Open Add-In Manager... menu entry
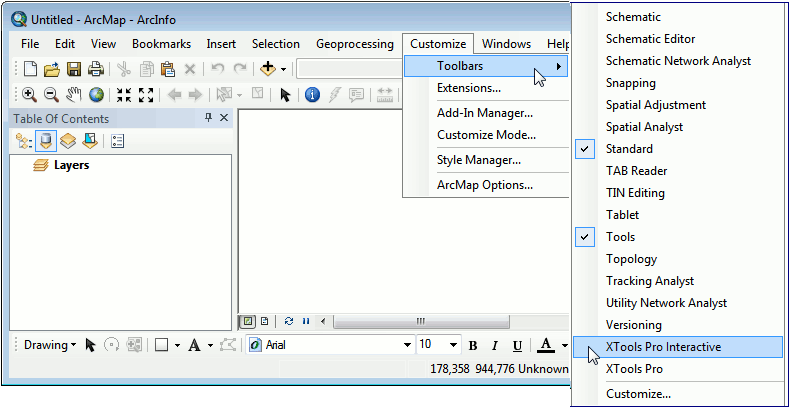 click(486, 113)
